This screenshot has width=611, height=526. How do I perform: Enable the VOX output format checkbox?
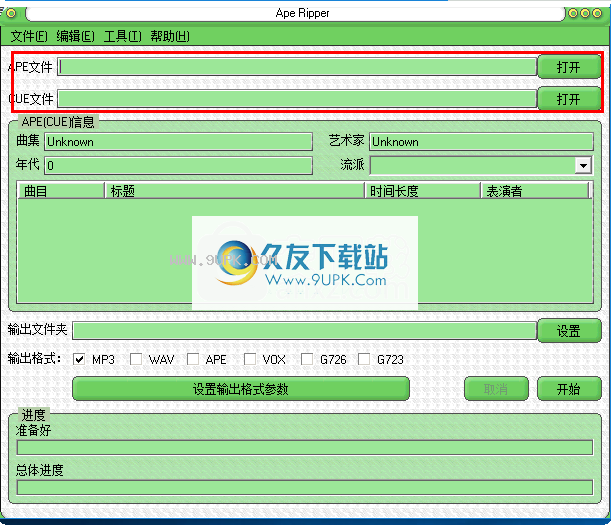point(250,359)
